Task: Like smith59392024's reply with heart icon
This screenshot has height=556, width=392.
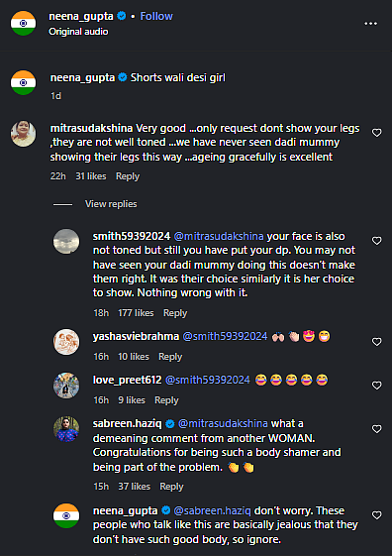Action: 376,241
